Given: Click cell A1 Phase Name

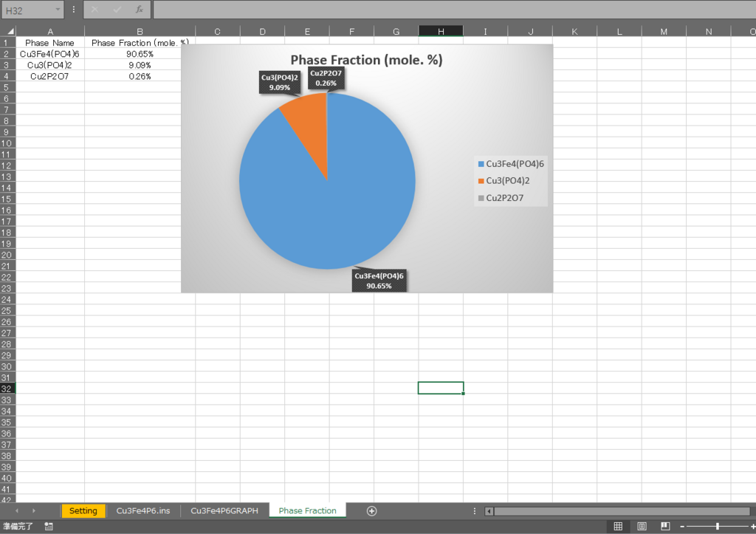Looking at the screenshot, I should (50, 42).
